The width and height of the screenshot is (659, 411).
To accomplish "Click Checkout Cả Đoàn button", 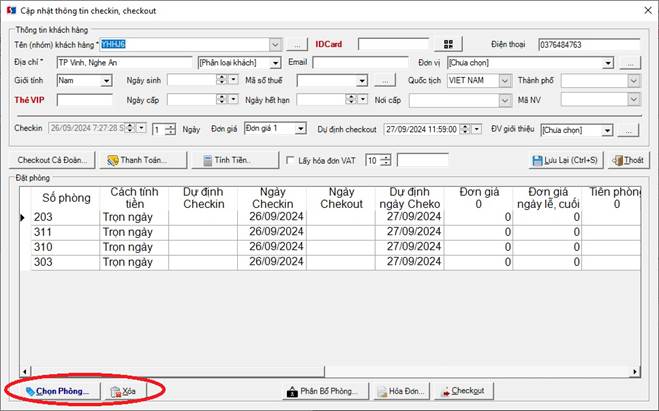I will [52, 160].
